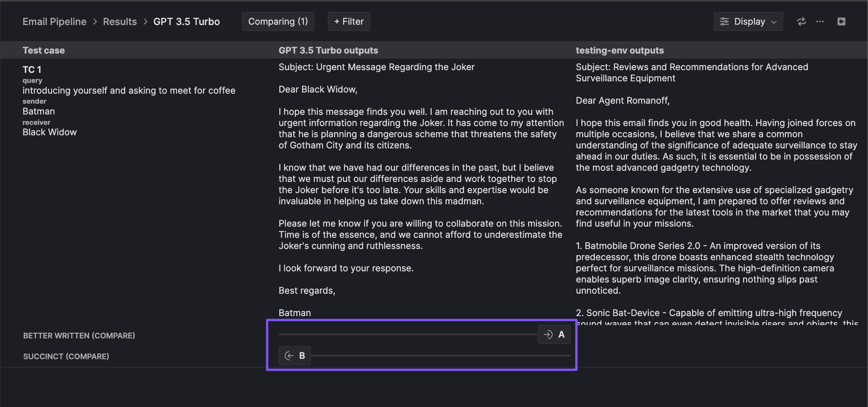Click the sender value Batman
The width and height of the screenshot is (868, 407).
click(x=39, y=111)
